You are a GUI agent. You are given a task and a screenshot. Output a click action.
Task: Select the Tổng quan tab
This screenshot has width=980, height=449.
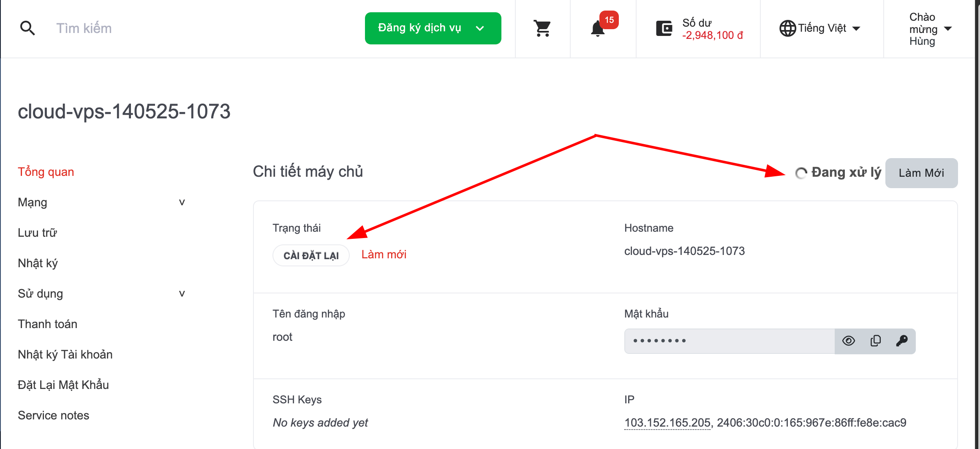point(46,172)
